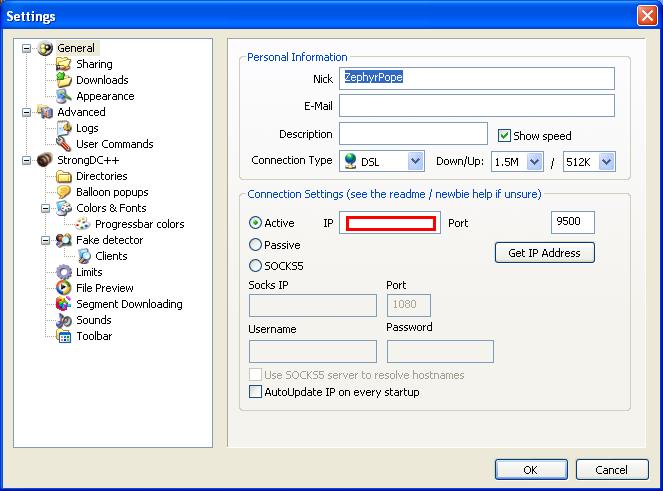Click the Limits gear icon
Screen dimensions: 663x491
pos(64,272)
